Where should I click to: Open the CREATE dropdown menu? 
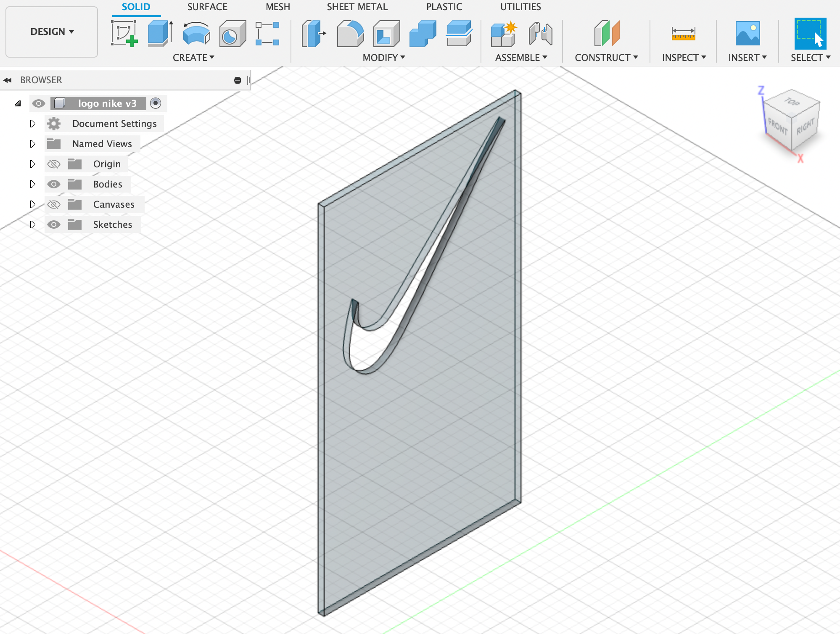click(193, 58)
